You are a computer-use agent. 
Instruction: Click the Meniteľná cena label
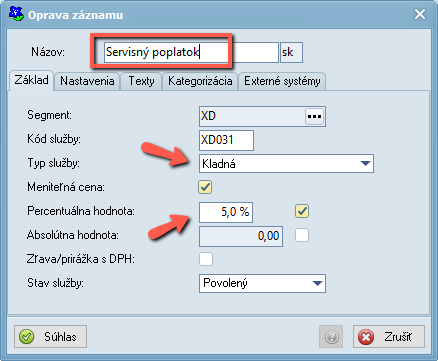pyautogui.click(x=66, y=187)
